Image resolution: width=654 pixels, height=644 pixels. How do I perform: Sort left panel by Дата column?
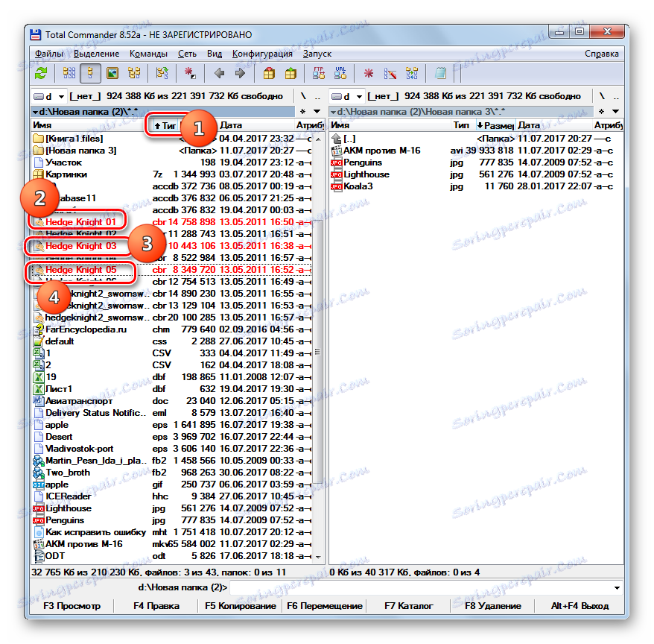coord(256,125)
